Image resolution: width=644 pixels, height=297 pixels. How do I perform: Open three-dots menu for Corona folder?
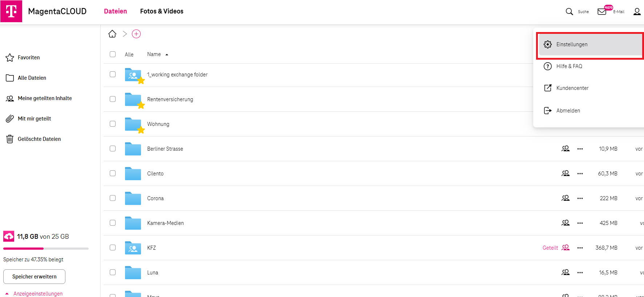point(580,198)
